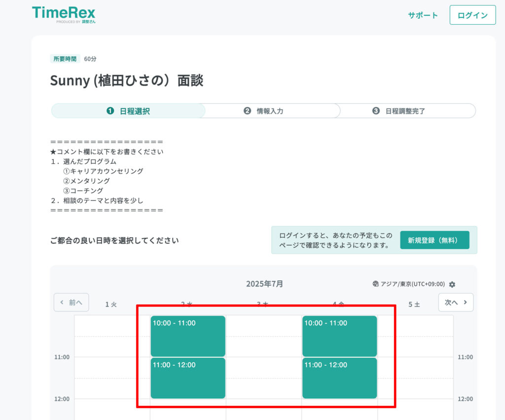The height and width of the screenshot is (420, 505).
Task: Click the 所要時間 duration badge
Action: [x=65, y=59]
